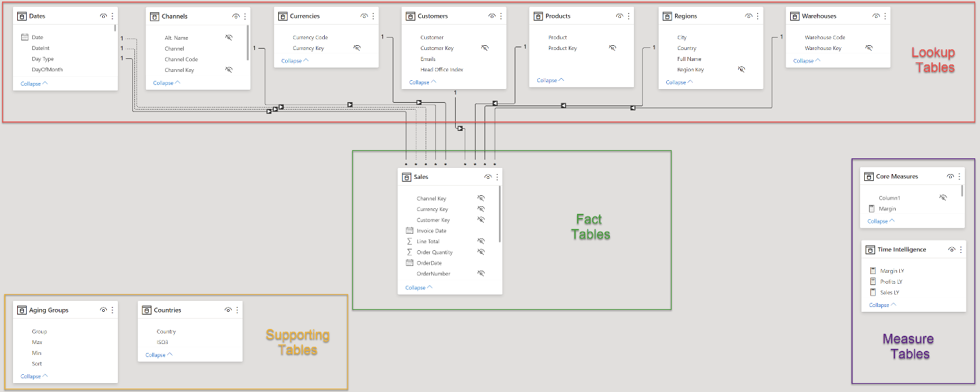Viewport: 980px width, 392px height.
Task: Open the Time Intelligence more options menu
Action: point(961,249)
